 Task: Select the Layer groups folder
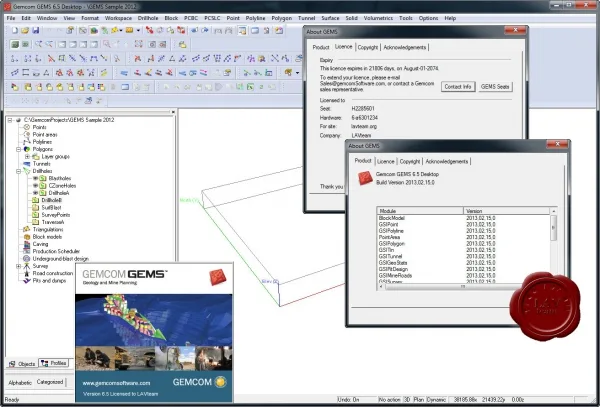coord(55,156)
